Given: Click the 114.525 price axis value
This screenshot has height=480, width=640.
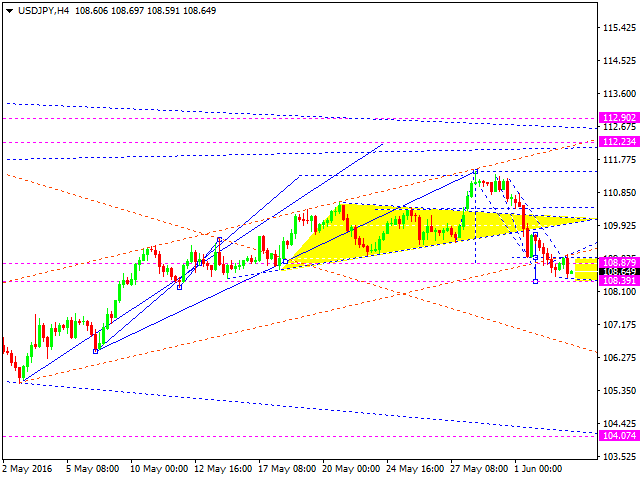Looking at the screenshot, I should coord(620,61).
